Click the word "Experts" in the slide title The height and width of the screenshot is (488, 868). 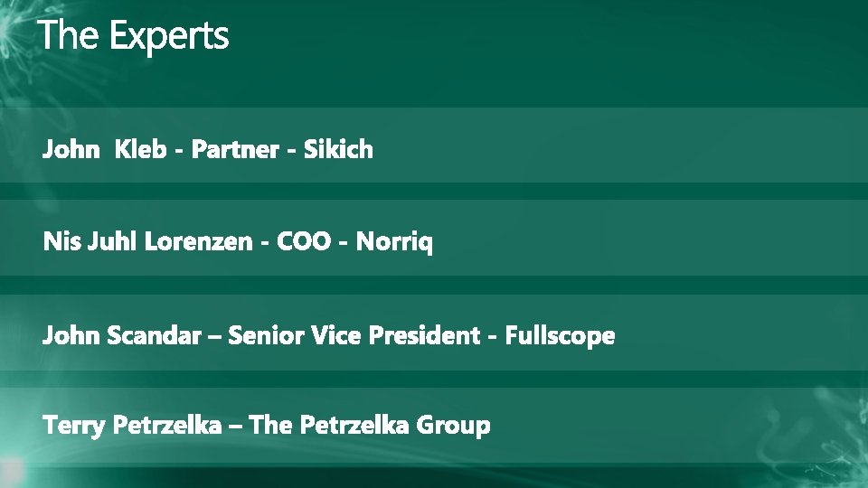click(169, 38)
